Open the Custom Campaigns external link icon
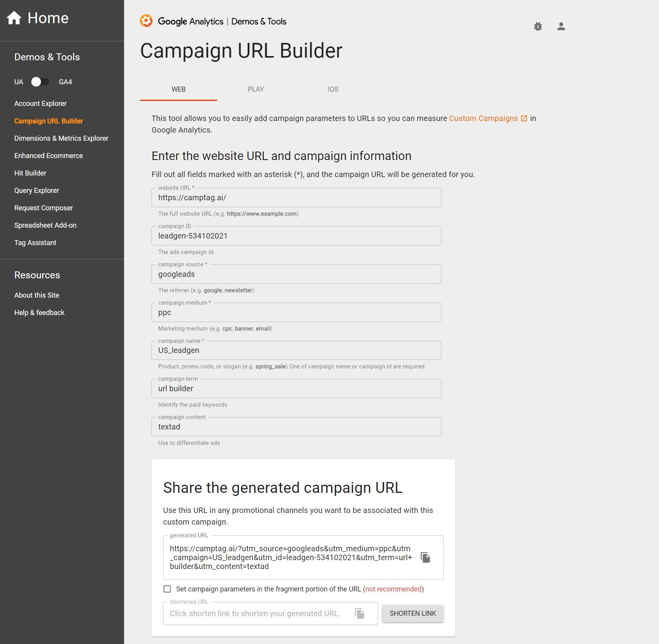Viewport: 659px width, 644px height. click(x=524, y=118)
